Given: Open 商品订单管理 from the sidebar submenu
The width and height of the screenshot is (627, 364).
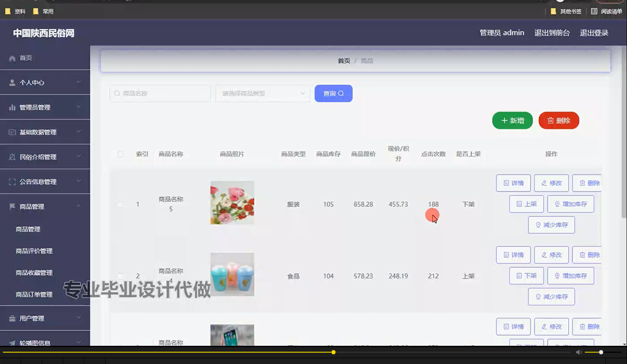Looking at the screenshot, I should pos(34,294).
